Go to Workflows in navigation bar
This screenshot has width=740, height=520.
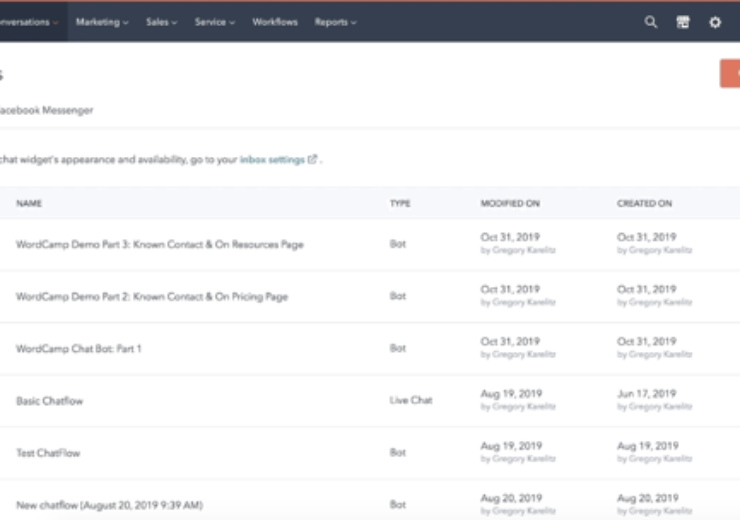pos(274,22)
